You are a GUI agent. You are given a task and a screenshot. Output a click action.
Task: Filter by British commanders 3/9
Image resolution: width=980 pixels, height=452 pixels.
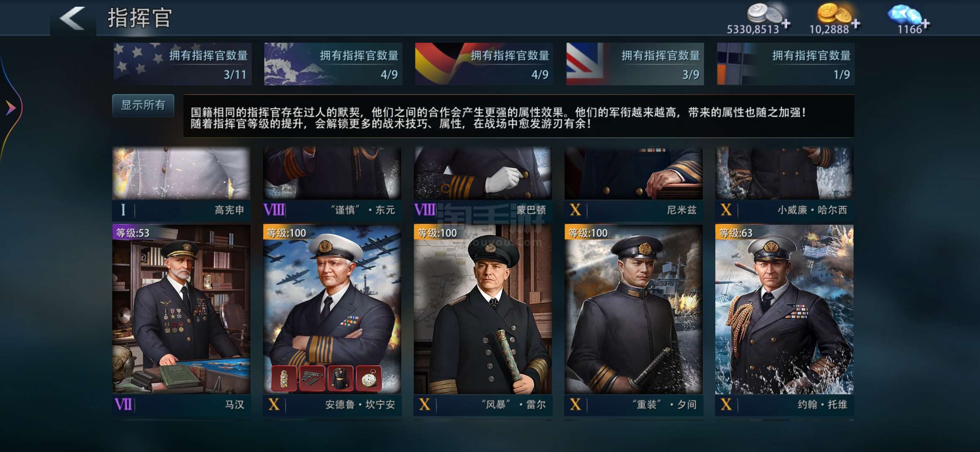point(634,64)
